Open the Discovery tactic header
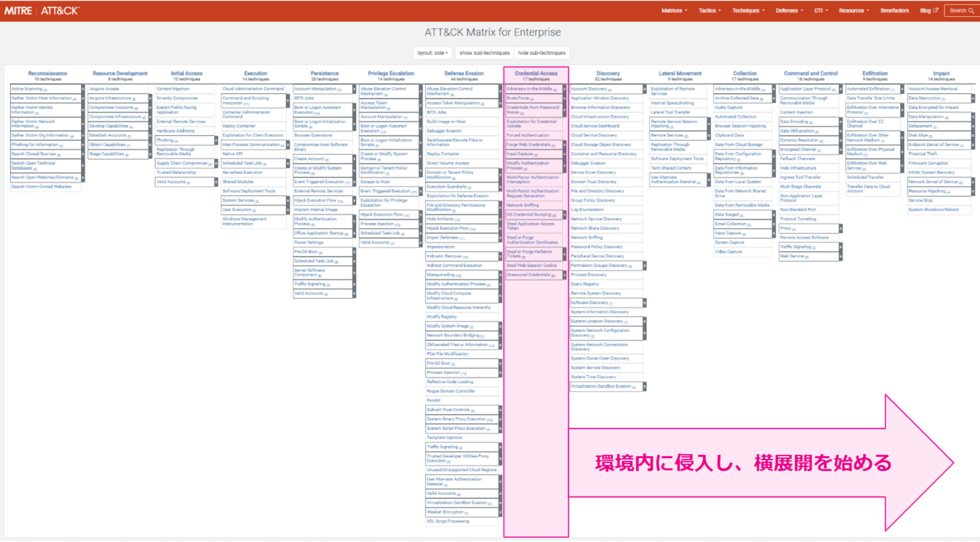Viewport: 980px width, 542px height. 608,74
